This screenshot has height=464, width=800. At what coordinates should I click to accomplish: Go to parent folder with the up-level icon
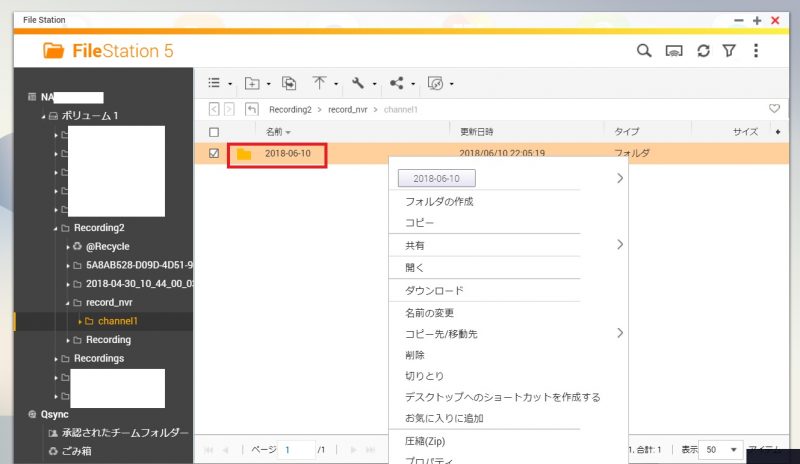(x=252, y=109)
